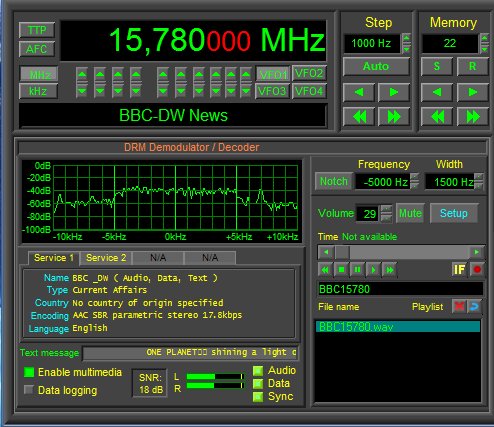Adjust the Volume 29 spinner

386,213
